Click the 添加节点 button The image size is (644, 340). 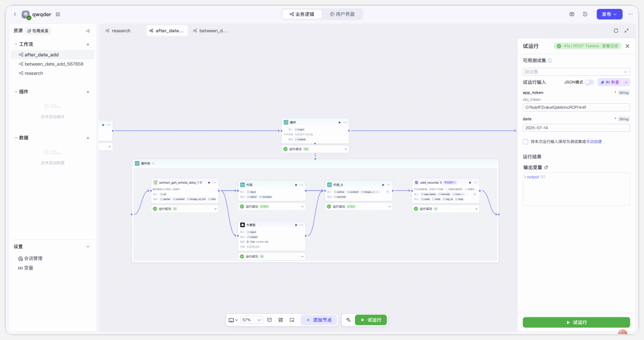319,320
